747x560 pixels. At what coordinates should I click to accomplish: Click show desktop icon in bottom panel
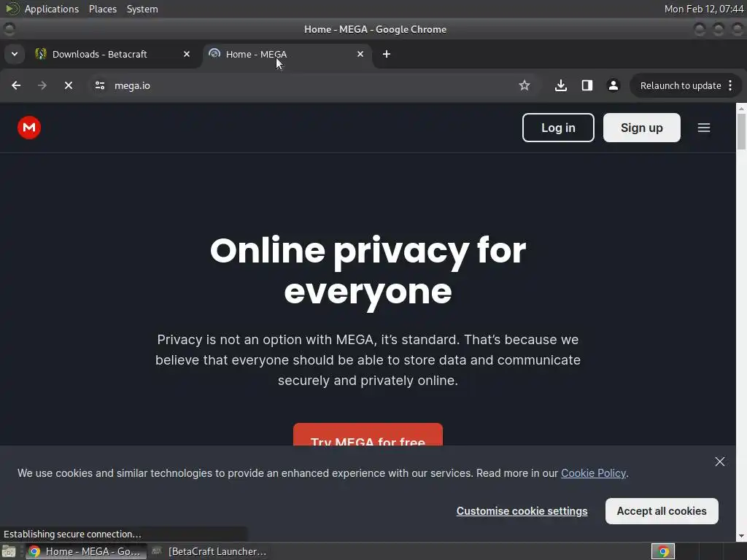click(x=9, y=551)
